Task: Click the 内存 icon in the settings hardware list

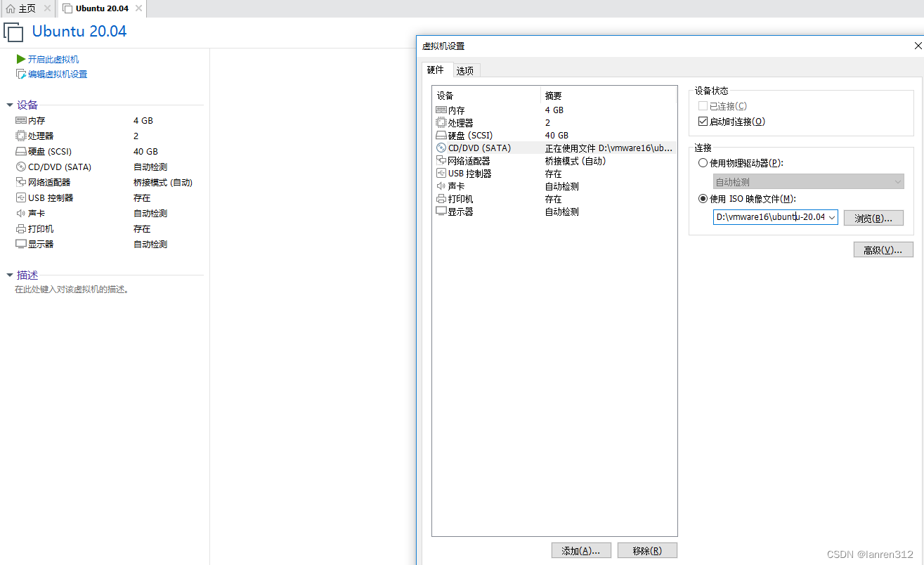Action: click(441, 110)
